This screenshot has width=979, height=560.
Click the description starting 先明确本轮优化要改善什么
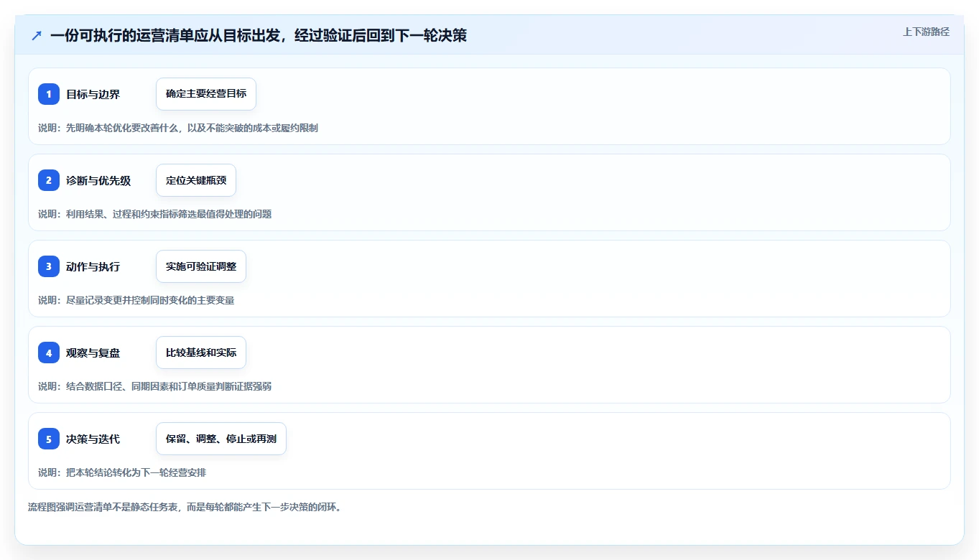click(178, 128)
